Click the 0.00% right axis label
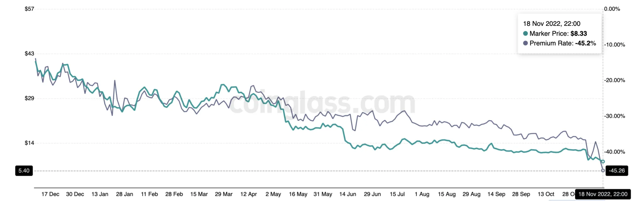Image resolution: width=644 pixels, height=201 pixels. pyautogui.click(x=612, y=9)
